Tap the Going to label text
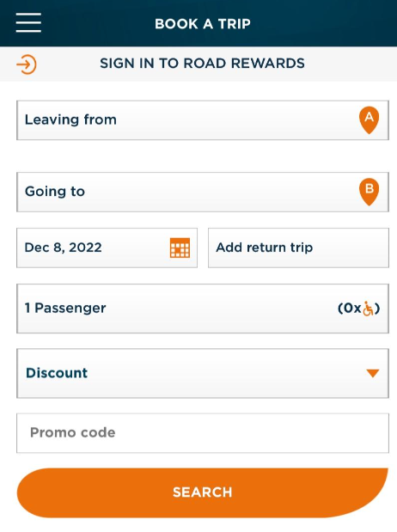397x532 pixels. click(x=55, y=192)
